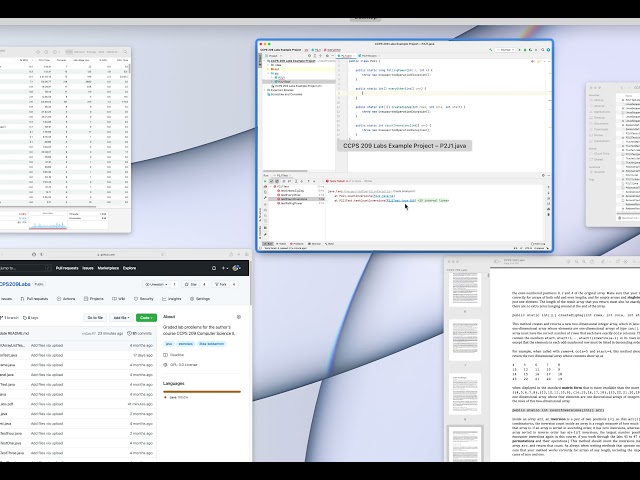Open the Actions tab of the GitHub repo
The height and width of the screenshot is (480, 640).
[x=66, y=299]
